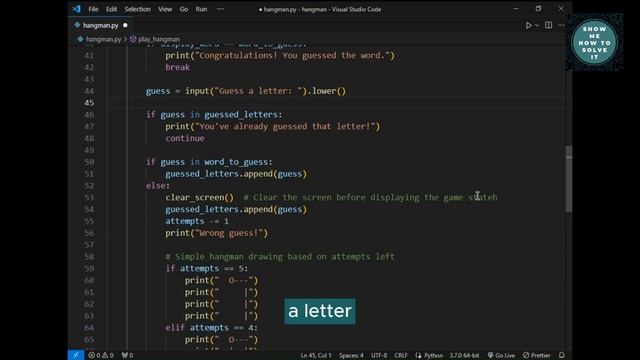Image resolution: width=640 pixels, height=360 pixels.
Task: Click Ln 45, Col 1 in status bar
Action: click(x=316, y=356)
